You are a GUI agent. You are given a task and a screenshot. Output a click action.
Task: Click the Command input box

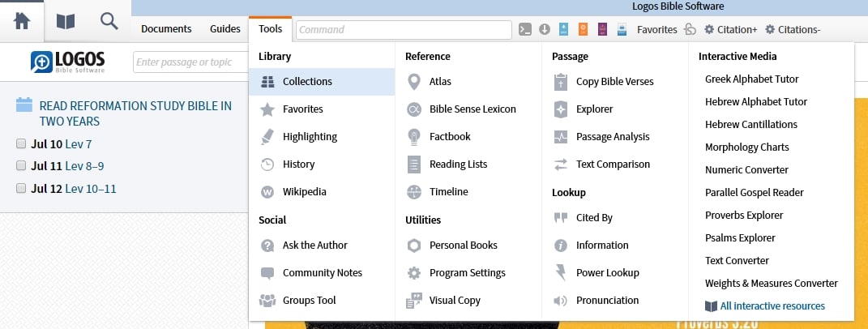(404, 30)
